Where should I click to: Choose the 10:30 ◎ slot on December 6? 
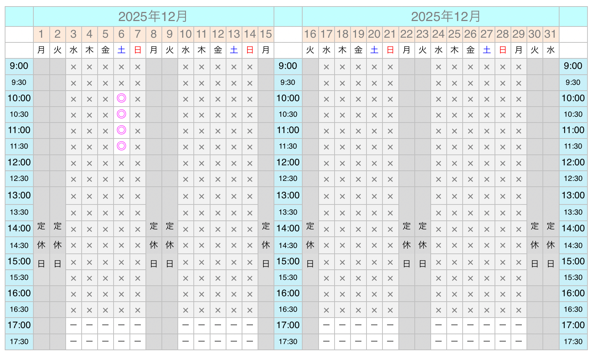tap(122, 114)
